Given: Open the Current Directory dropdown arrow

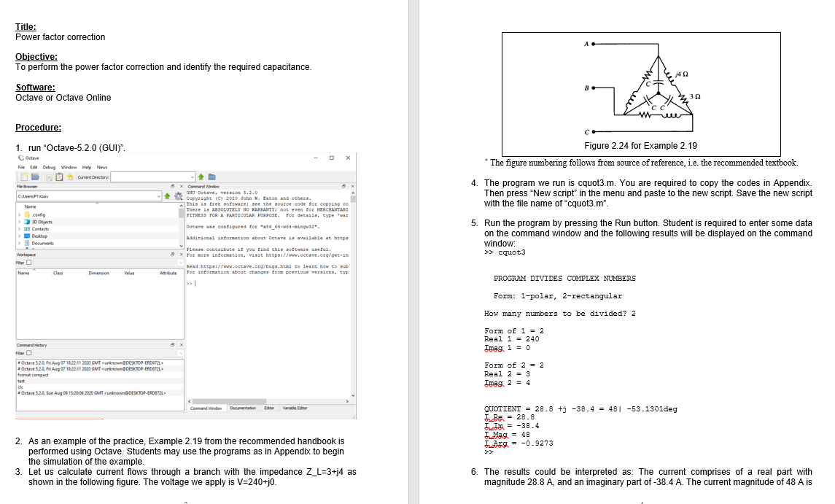Looking at the screenshot, I should (192, 177).
